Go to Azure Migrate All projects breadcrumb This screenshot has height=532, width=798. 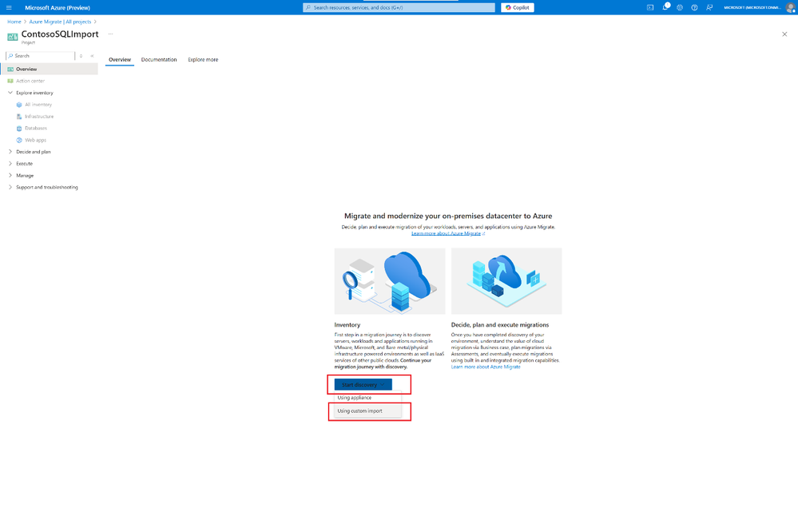60,22
